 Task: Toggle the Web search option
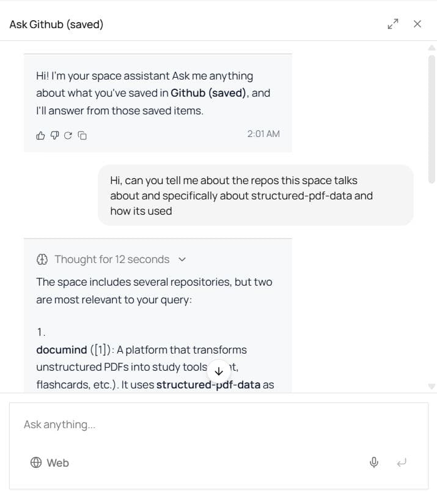50,462
